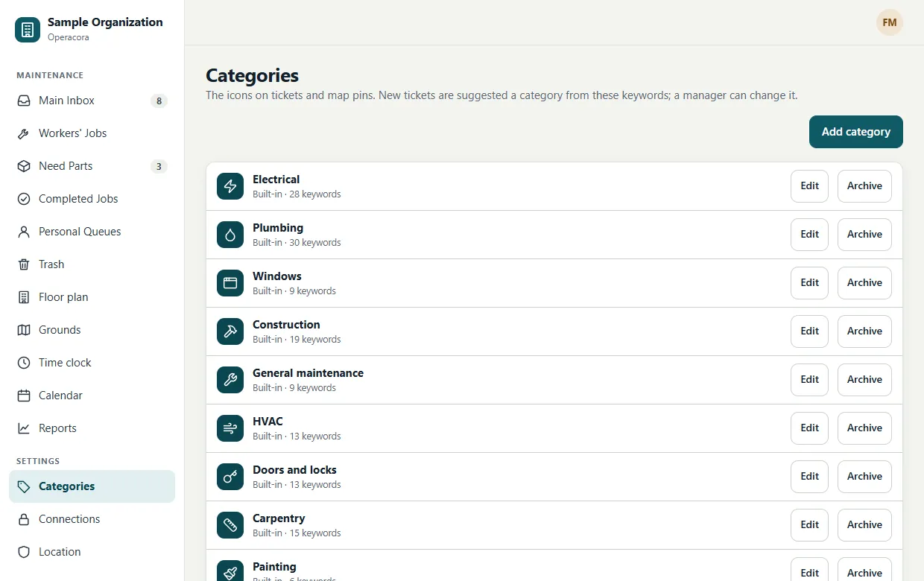Image resolution: width=924 pixels, height=581 pixels.
Task: Click the Workers' Jobs wrench icon
Action: [x=24, y=133]
